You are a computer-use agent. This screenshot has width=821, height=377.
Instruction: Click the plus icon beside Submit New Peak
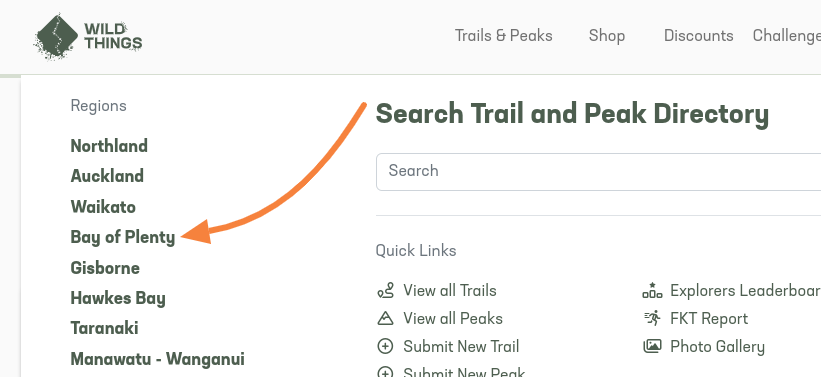pyautogui.click(x=385, y=373)
